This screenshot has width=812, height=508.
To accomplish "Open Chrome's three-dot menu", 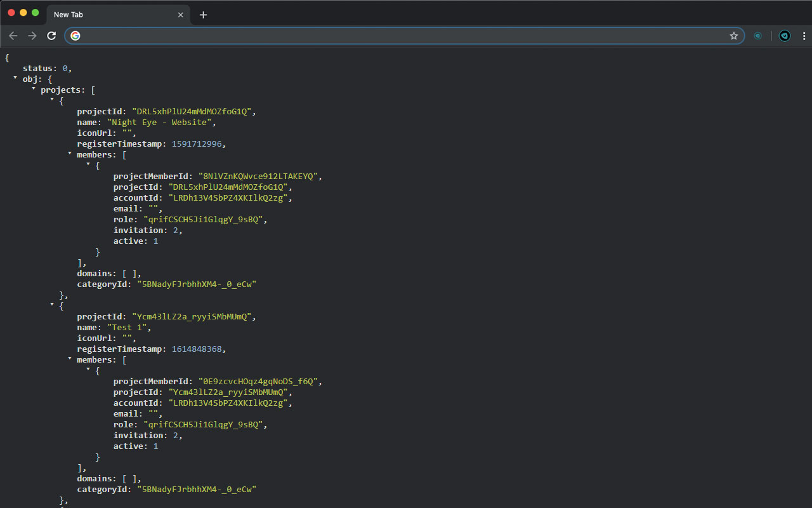I will coord(804,36).
